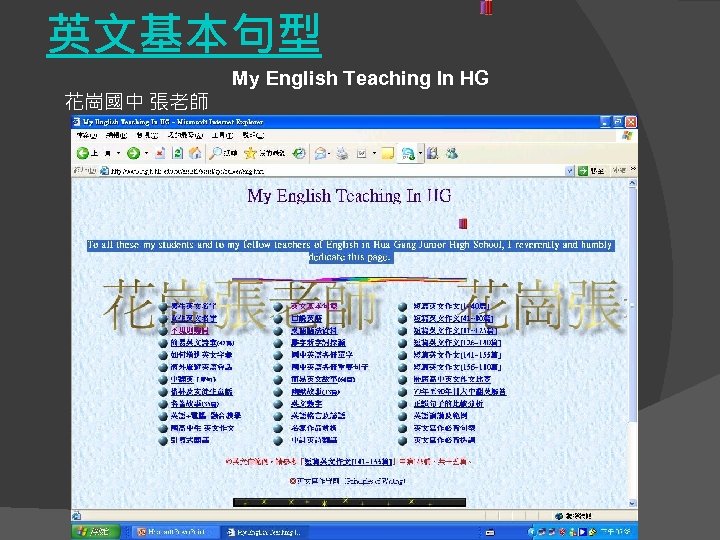
Task: Click the yellow folder toolbar icon
Action: point(388,153)
